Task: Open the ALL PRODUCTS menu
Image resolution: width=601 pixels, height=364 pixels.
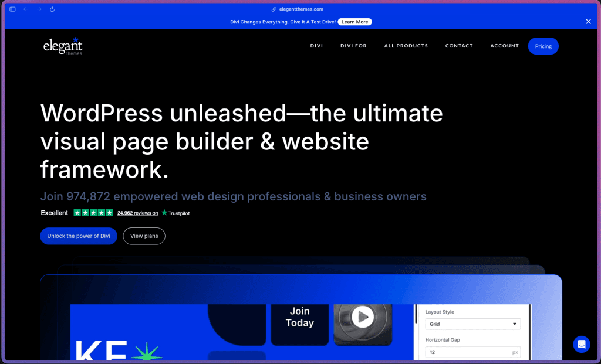Action: tap(406, 46)
